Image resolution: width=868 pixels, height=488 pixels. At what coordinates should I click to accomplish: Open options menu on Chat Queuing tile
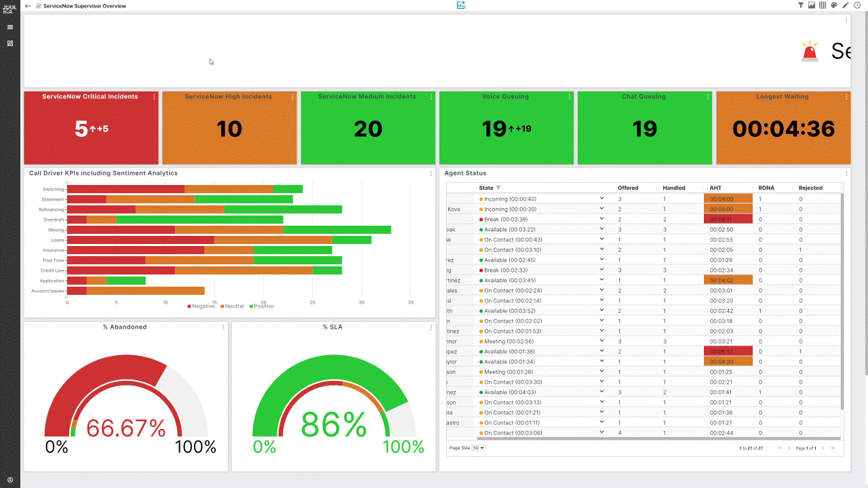pyautogui.click(x=707, y=97)
